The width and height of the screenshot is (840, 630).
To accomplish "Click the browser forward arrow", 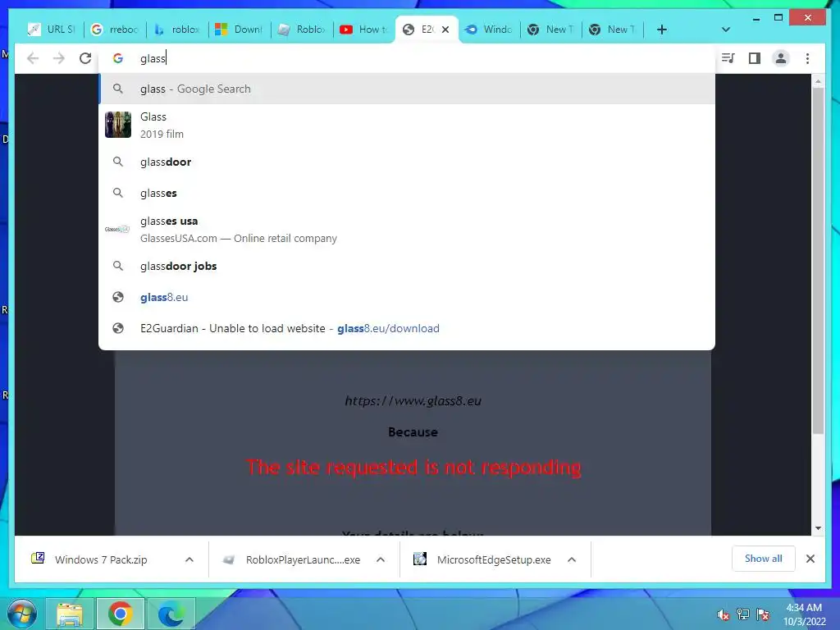I will click(59, 58).
